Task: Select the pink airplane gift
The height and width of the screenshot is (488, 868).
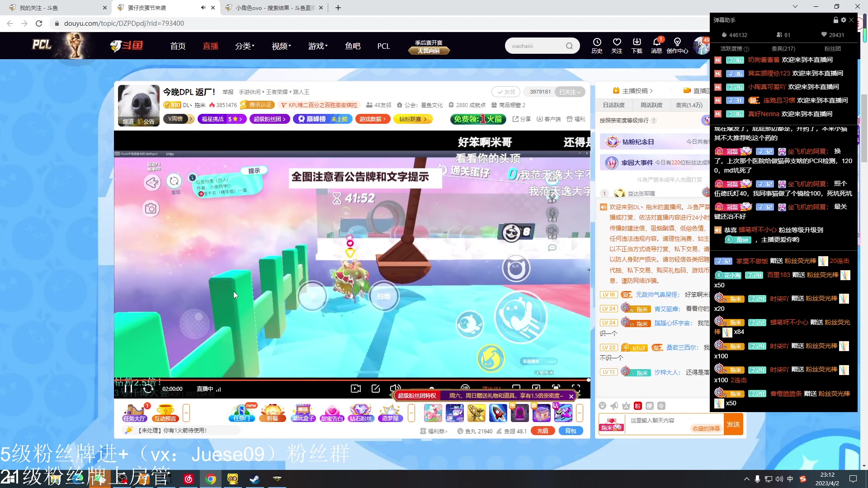Action: coord(433,413)
